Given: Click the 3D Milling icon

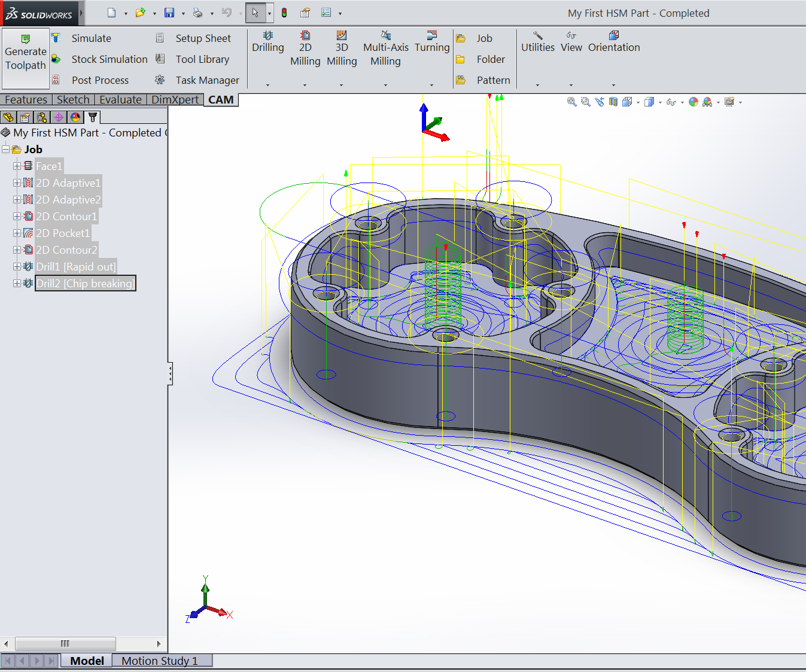Looking at the screenshot, I should coord(342,36).
